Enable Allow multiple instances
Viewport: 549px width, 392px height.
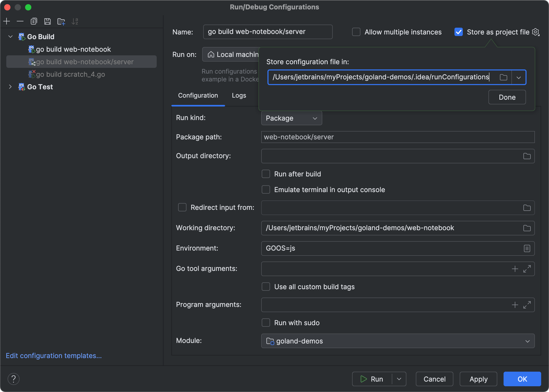point(356,32)
